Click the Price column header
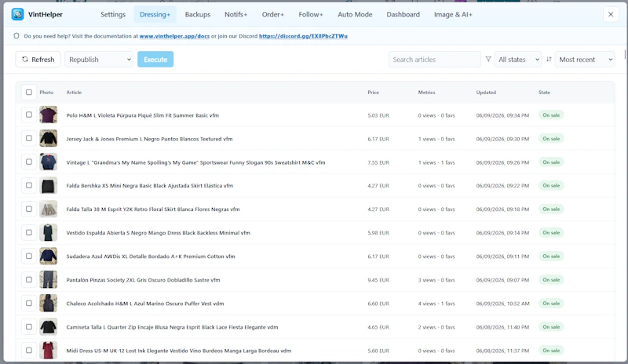This screenshot has height=364, width=628. (374, 92)
